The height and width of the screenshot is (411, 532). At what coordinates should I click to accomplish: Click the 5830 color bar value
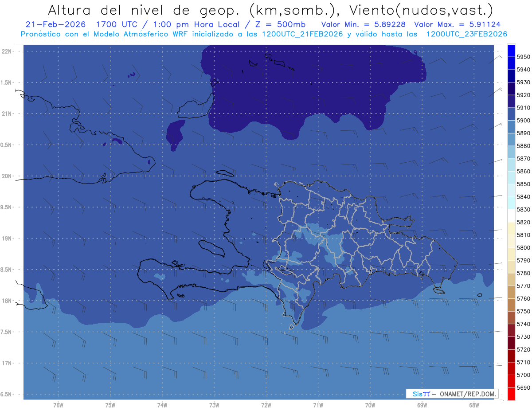pos(523,209)
